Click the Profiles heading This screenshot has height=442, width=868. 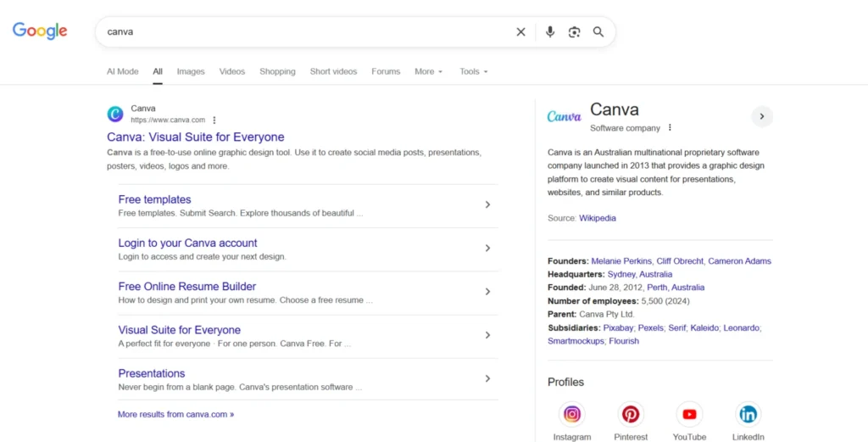565,382
